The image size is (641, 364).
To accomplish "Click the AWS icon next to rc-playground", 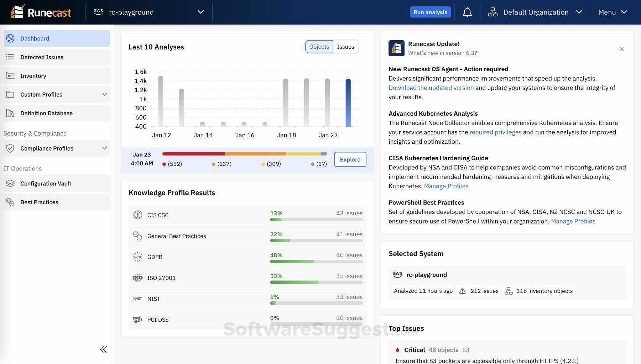I will (x=99, y=12).
